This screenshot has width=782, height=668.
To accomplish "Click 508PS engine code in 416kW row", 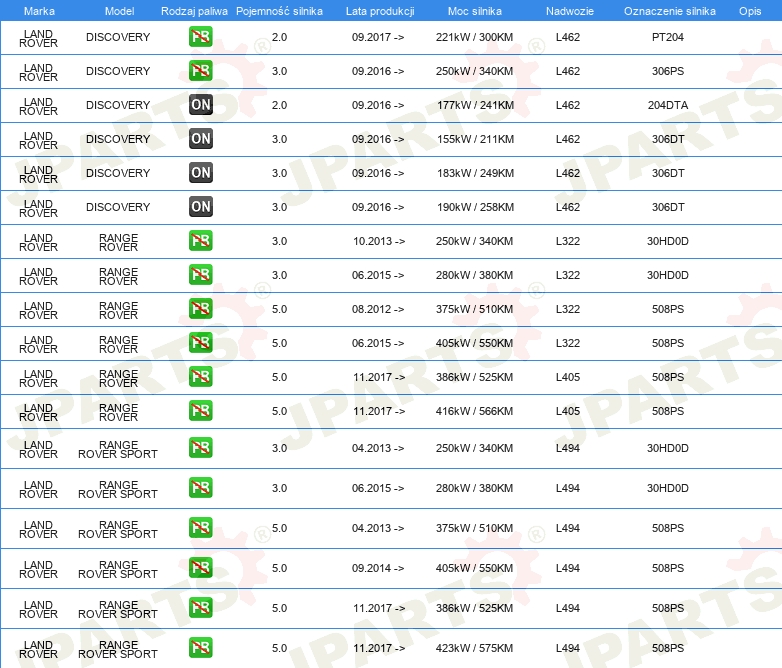I will 668,411.
